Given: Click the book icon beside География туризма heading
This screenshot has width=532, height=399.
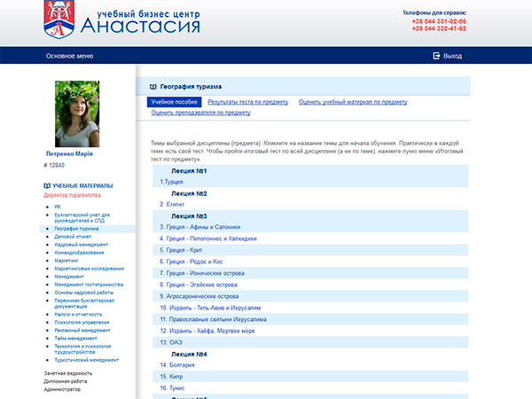Looking at the screenshot, I should (x=153, y=87).
